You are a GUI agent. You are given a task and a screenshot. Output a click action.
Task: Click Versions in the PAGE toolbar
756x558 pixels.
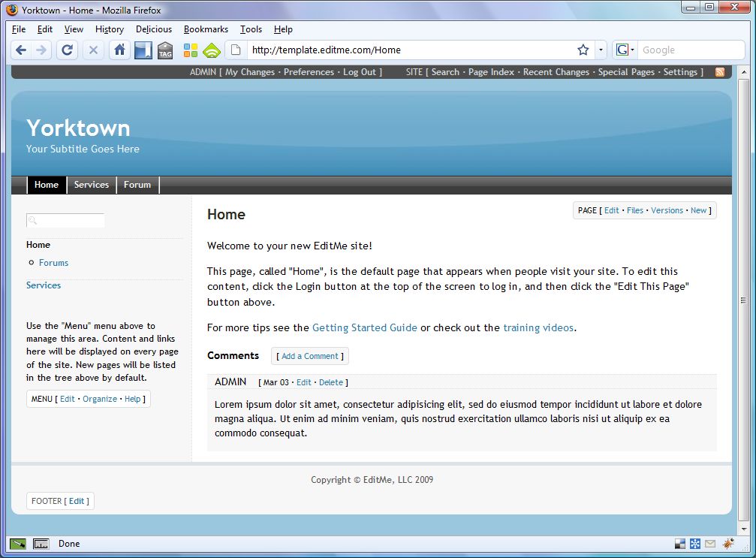[667, 211]
